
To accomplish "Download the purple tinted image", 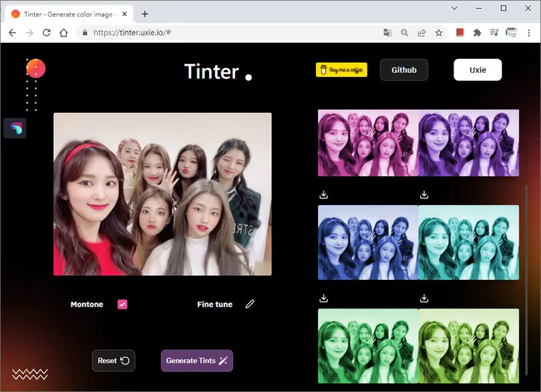I will [x=424, y=195].
